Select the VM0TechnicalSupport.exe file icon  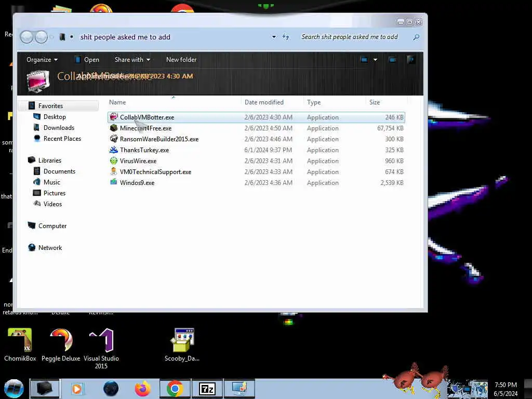114,171
